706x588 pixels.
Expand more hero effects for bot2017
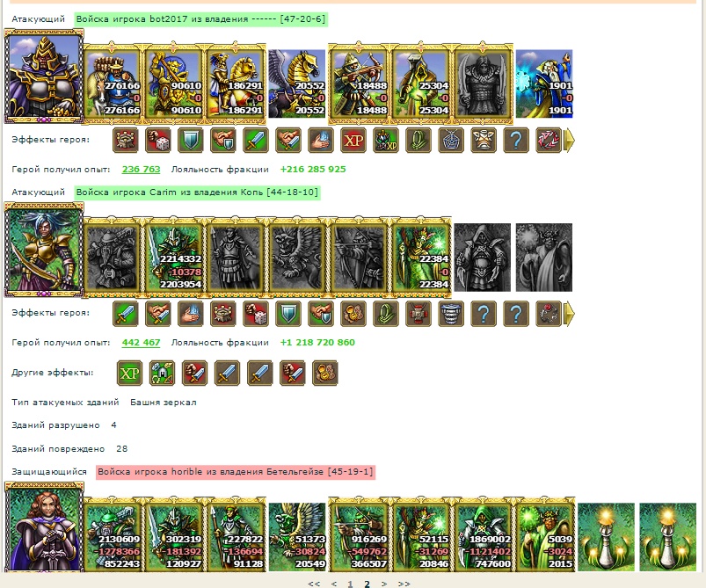pyautogui.click(x=570, y=141)
